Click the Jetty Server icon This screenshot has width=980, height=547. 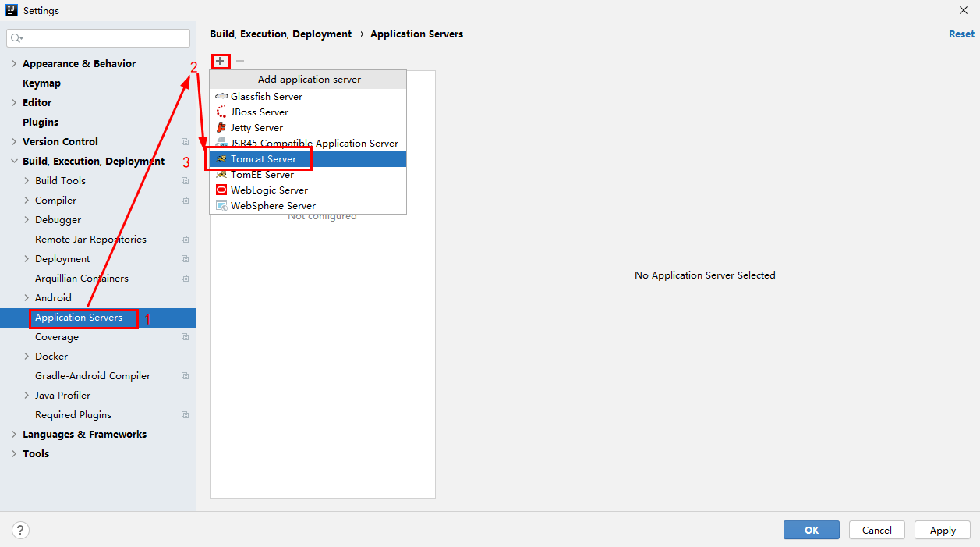tap(221, 128)
